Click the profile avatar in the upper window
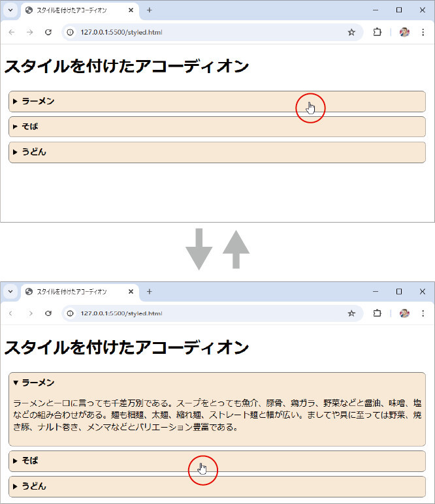 pos(404,32)
